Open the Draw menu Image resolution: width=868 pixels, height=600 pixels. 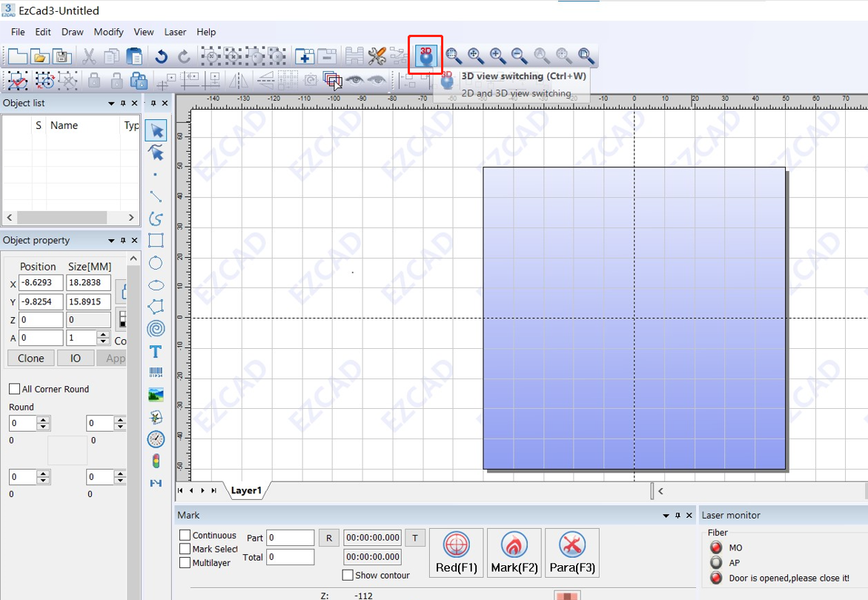coord(73,32)
